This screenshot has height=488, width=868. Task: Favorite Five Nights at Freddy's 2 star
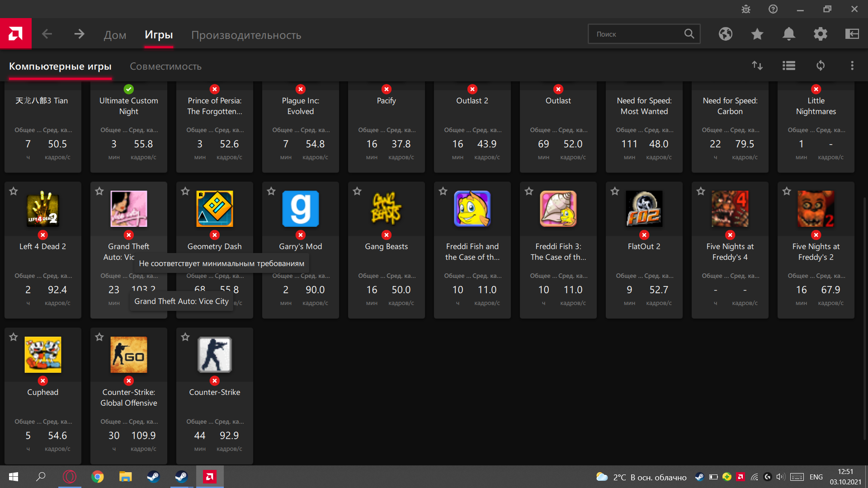[787, 191]
